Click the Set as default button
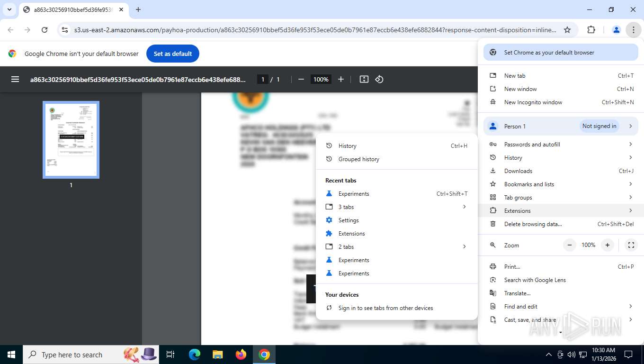The image size is (644, 364). (173, 54)
